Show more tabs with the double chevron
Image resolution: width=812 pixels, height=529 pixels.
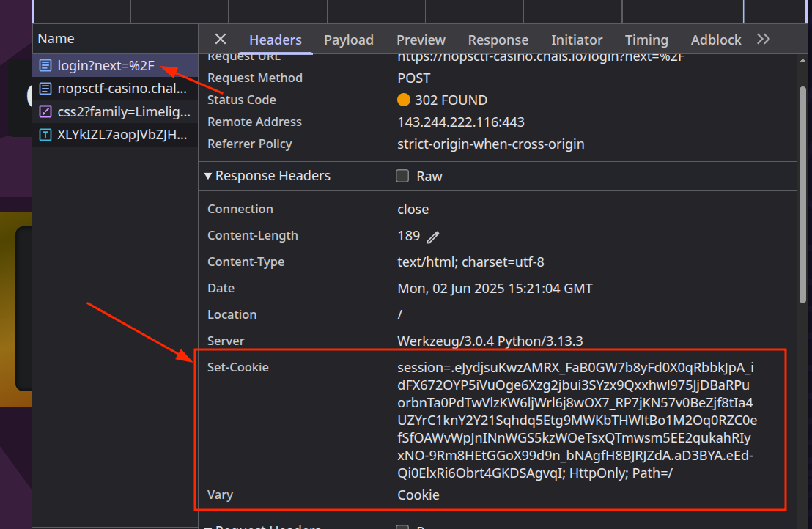(x=764, y=40)
